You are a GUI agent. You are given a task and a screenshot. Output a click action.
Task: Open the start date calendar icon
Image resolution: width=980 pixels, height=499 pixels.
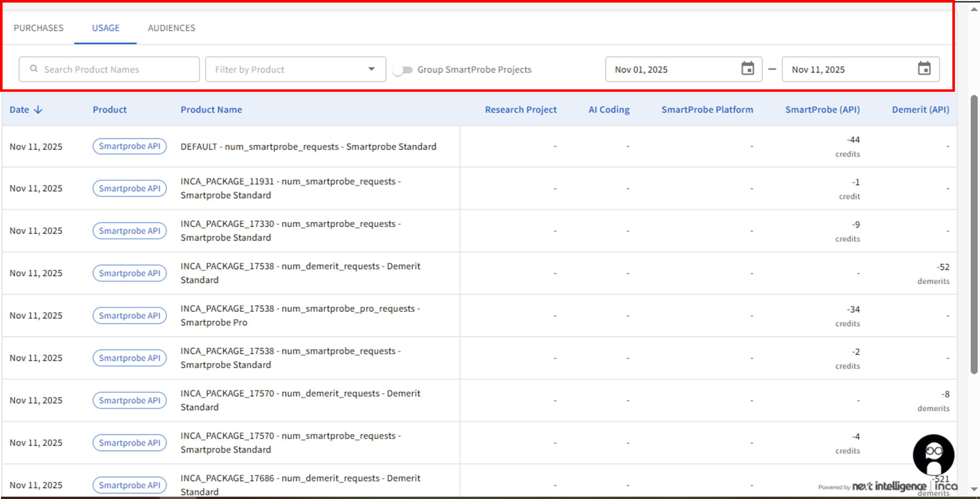click(x=748, y=69)
